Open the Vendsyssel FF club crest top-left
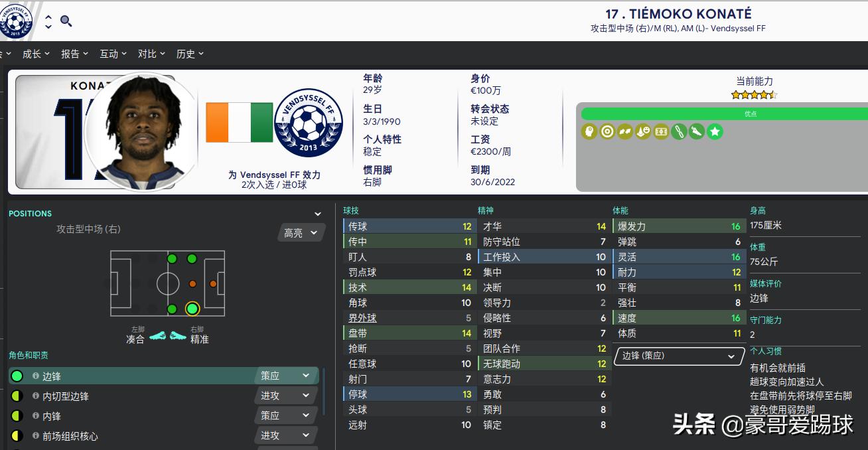This screenshot has height=450, width=868. 17,21
